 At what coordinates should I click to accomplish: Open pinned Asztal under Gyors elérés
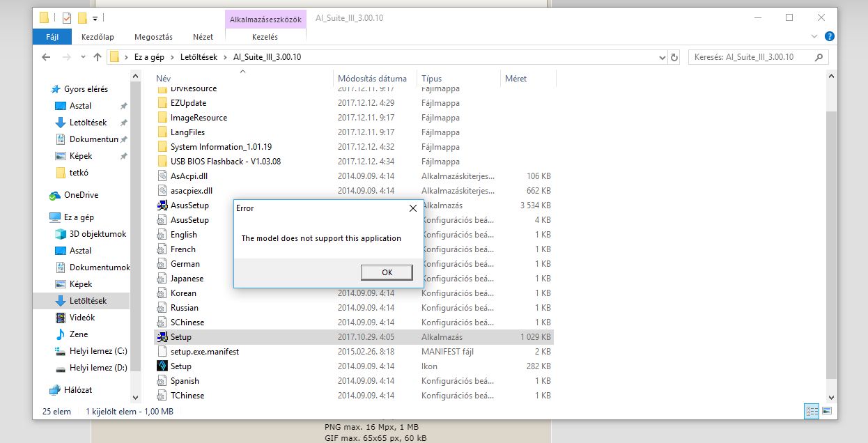coord(80,106)
